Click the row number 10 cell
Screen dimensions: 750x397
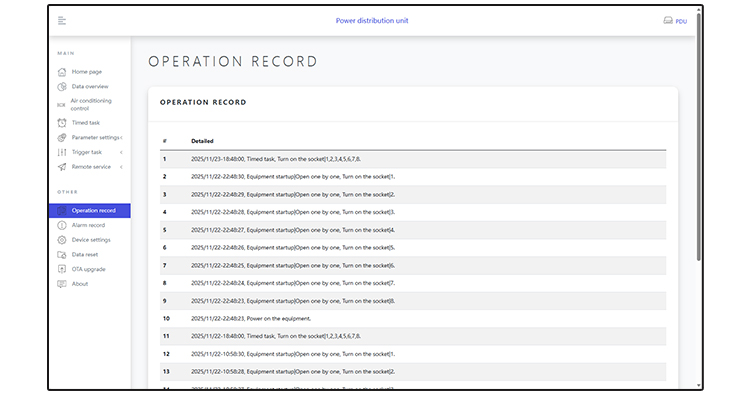tap(166, 319)
